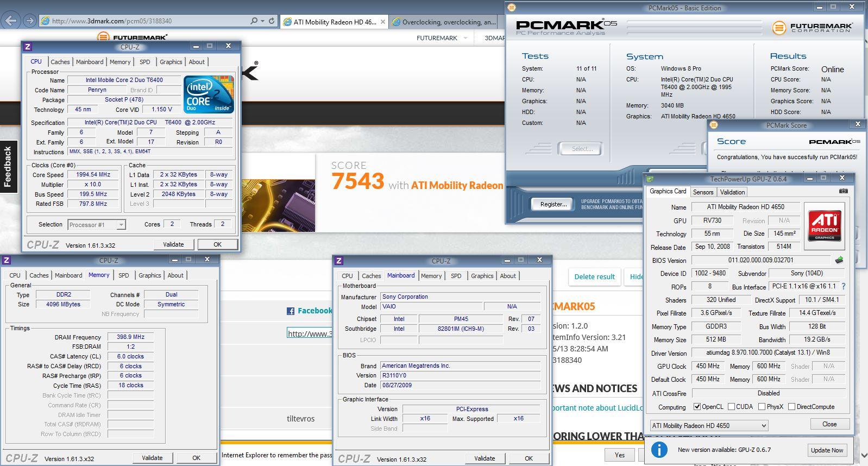Click the Delete result button on webpage
This screenshot has height=466, width=868.
tap(595, 276)
